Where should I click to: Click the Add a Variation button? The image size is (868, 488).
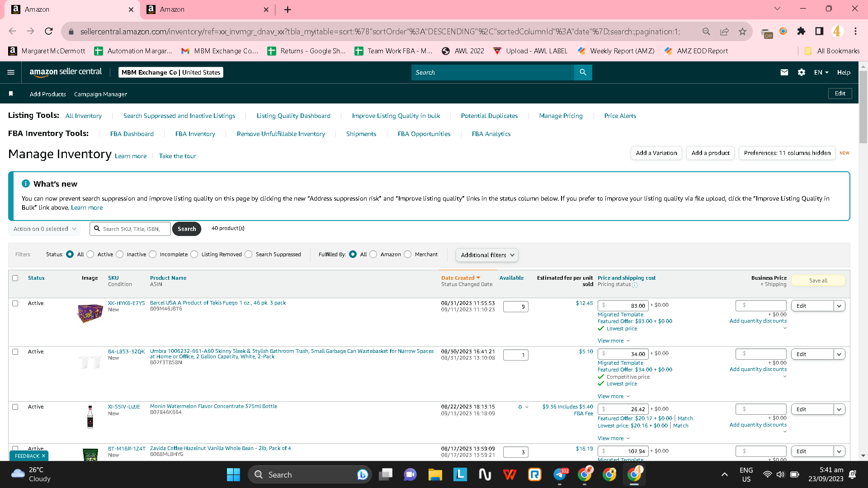click(x=656, y=153)
